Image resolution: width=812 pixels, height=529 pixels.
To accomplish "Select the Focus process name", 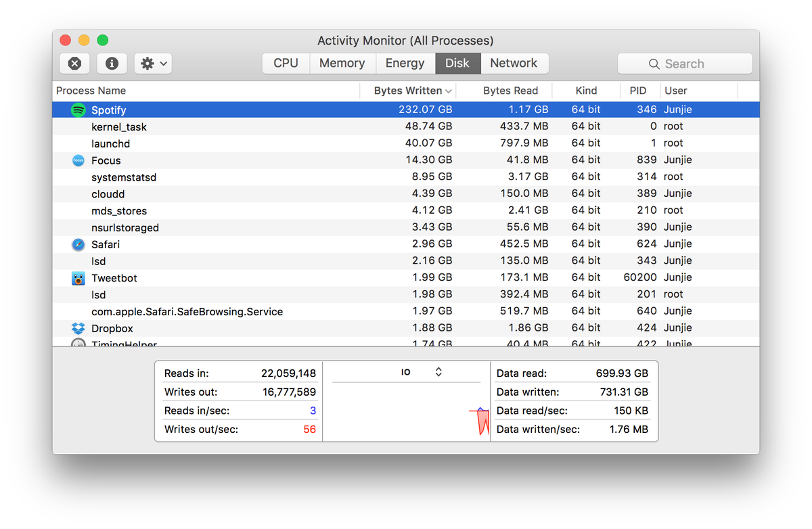I will pos(106,160).
